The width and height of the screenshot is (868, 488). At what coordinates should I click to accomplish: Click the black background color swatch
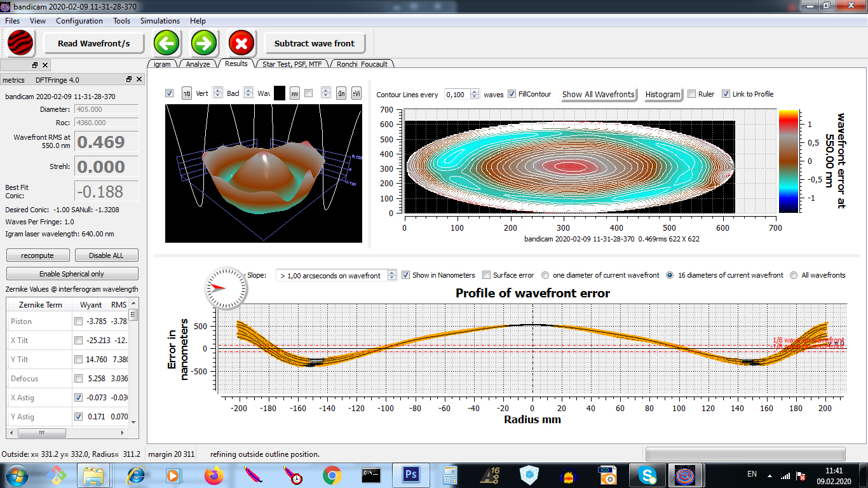[x=280, y=93]
